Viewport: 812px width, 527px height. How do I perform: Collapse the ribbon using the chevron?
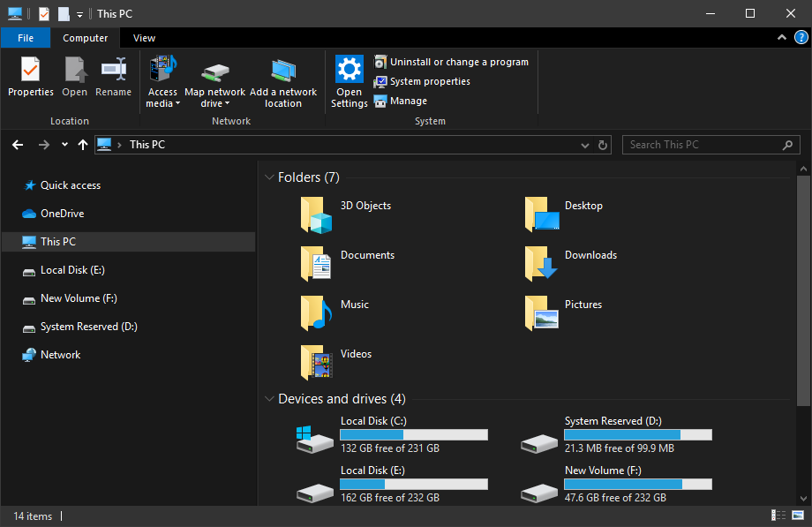tap(782, 38)
